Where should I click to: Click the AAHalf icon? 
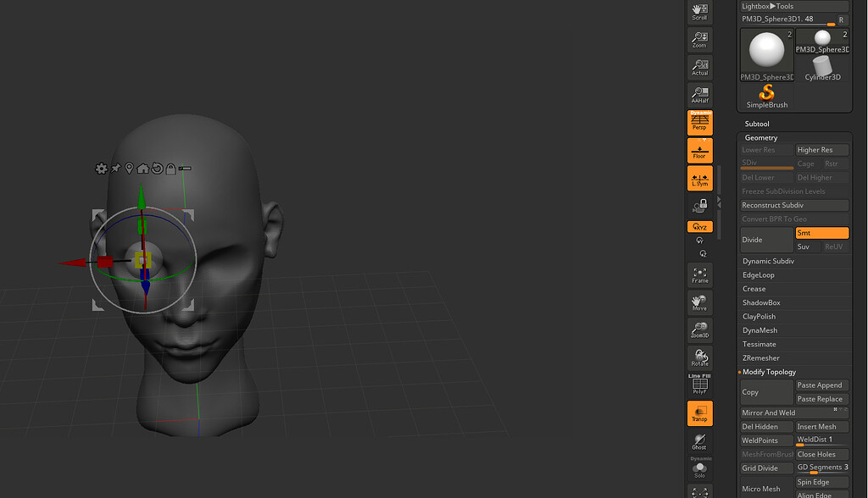tap(699, 94)
